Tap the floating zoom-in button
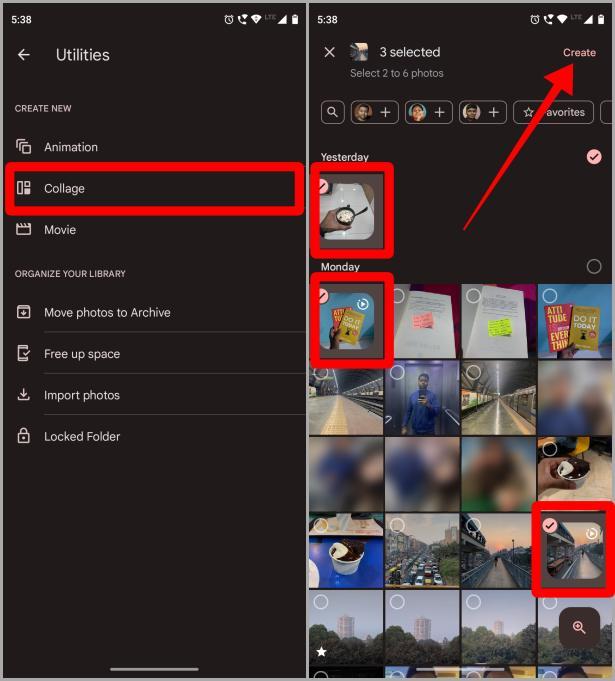Viewport: 615px width, 681px height. point(579,627)
